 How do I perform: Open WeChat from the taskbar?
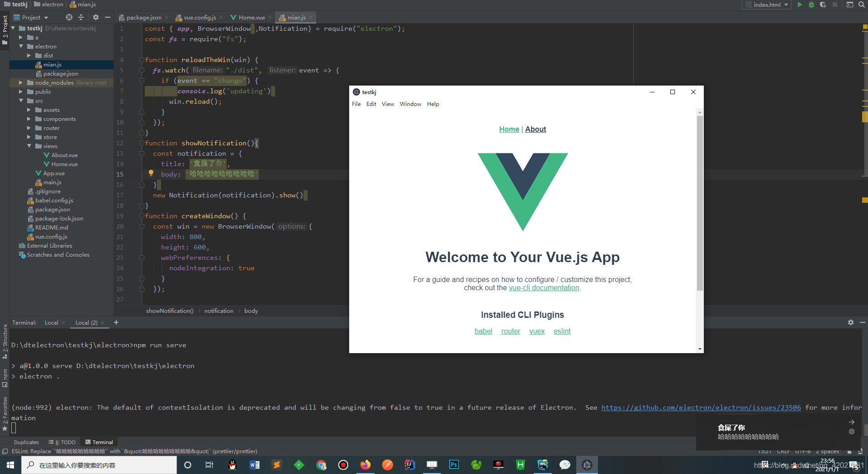pyautogui.click(x=564, y=465)
